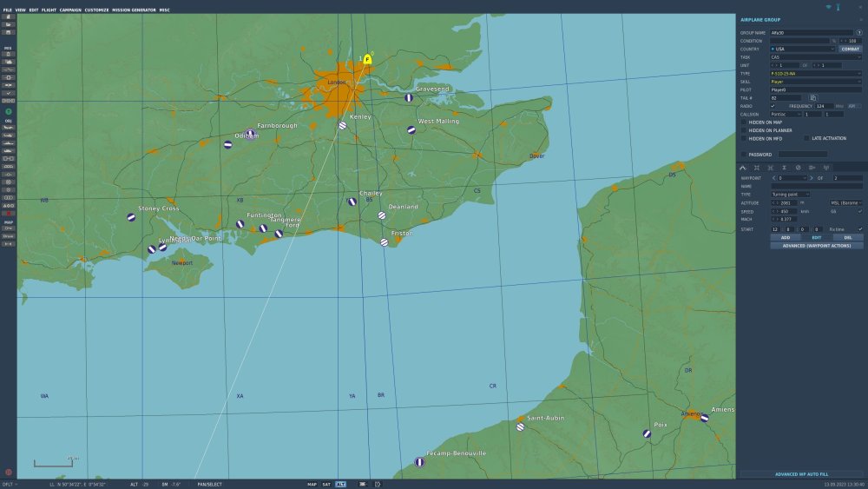Select the route waypoint tab icon
Image resolution: width=868 pixels, height=489 pixels.
pyautogui.click(x=743, y=168)
